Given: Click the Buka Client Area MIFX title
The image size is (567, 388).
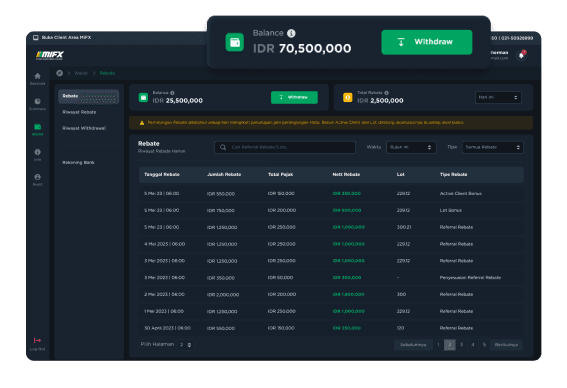Looking at the screenshot, I should (67, 38).
